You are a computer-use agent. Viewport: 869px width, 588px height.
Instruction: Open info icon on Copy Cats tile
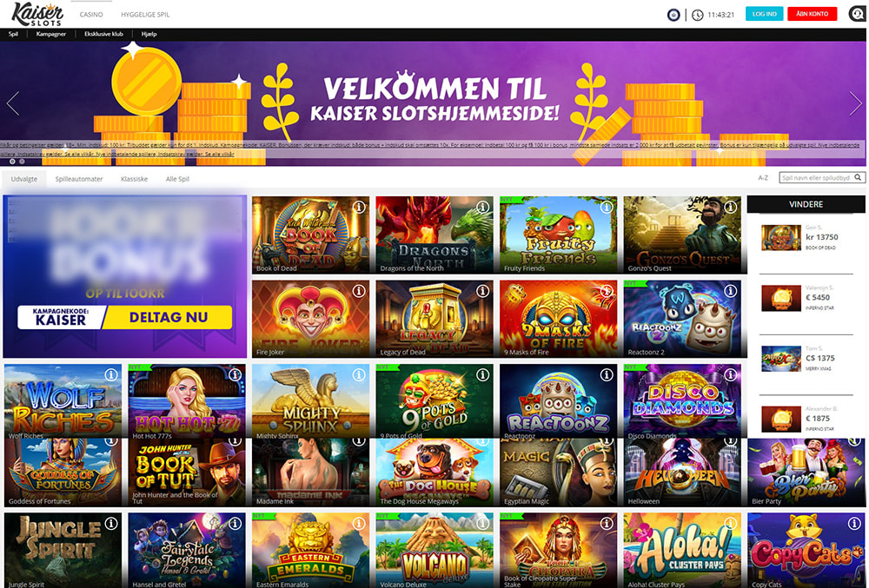854,523
